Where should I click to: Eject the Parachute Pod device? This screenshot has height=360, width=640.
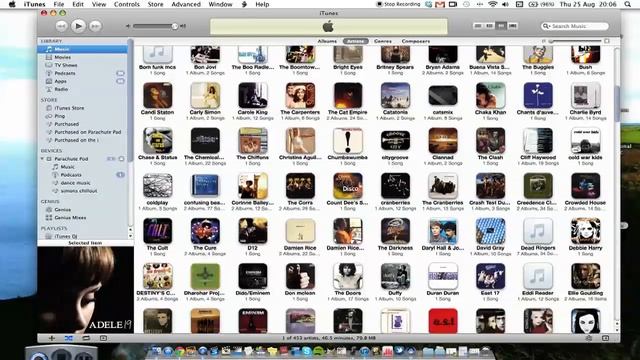[x=121, y=159]
